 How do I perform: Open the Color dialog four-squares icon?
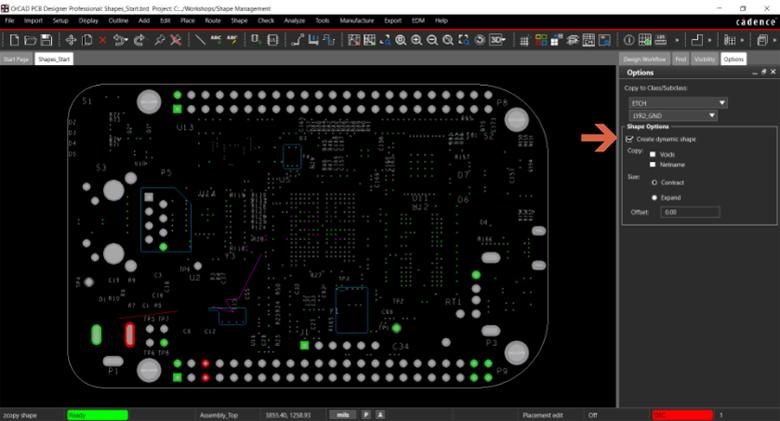[541, 40]
